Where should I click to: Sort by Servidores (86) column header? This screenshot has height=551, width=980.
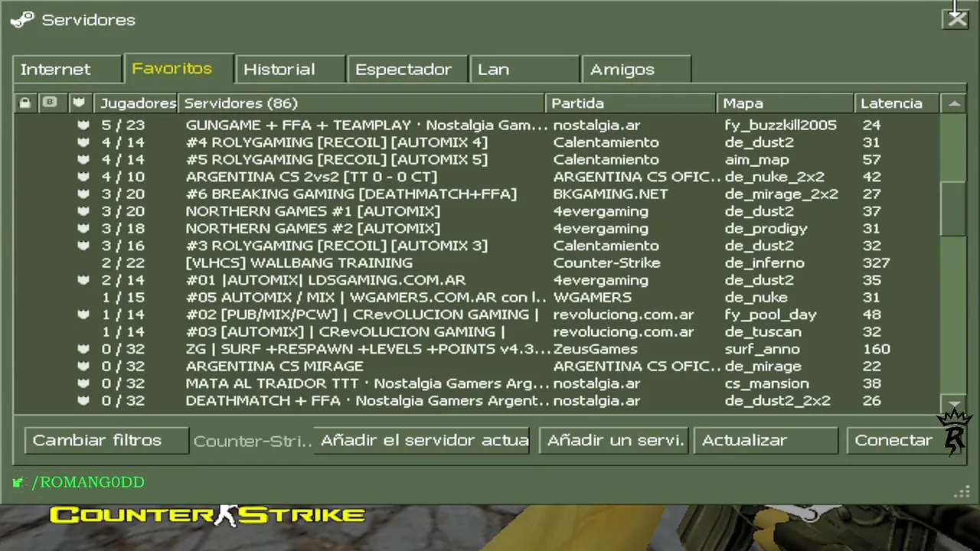click(361, 103)
